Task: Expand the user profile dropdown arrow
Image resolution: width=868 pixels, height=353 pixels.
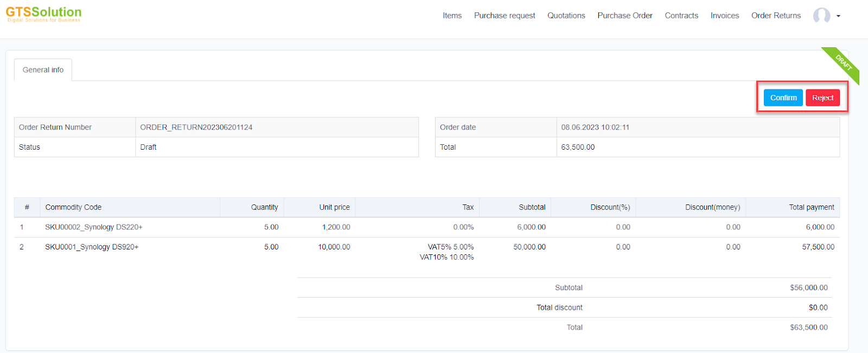Action: (838, 16)
